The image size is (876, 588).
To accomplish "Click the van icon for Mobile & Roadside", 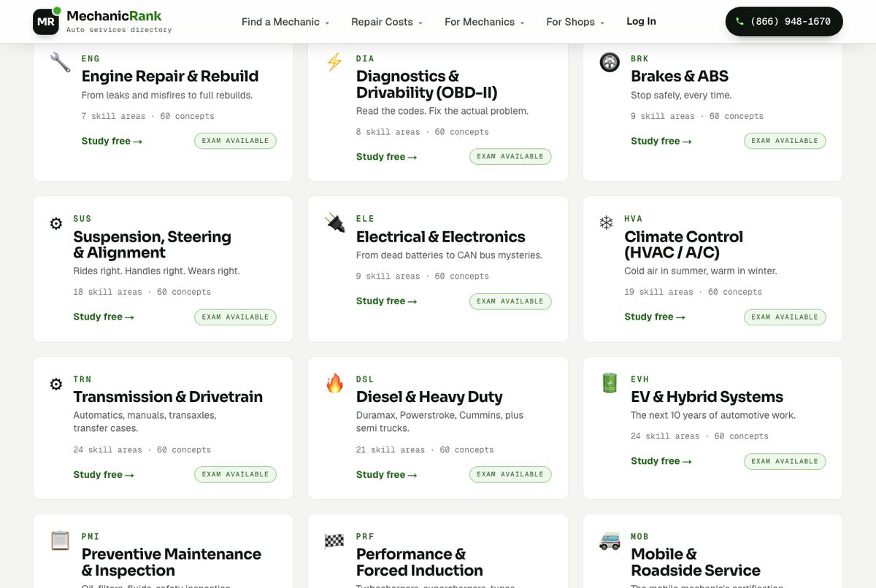I will coord(610,541).
